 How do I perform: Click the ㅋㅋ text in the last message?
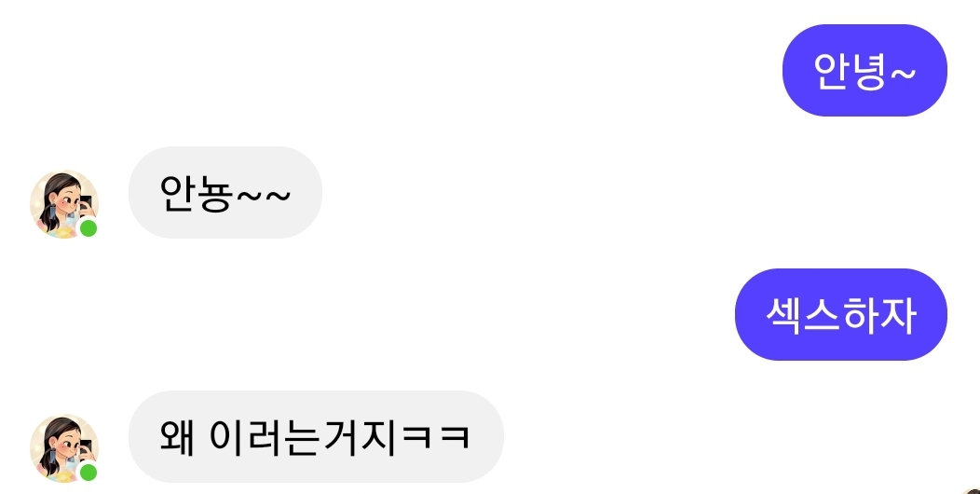436,436
